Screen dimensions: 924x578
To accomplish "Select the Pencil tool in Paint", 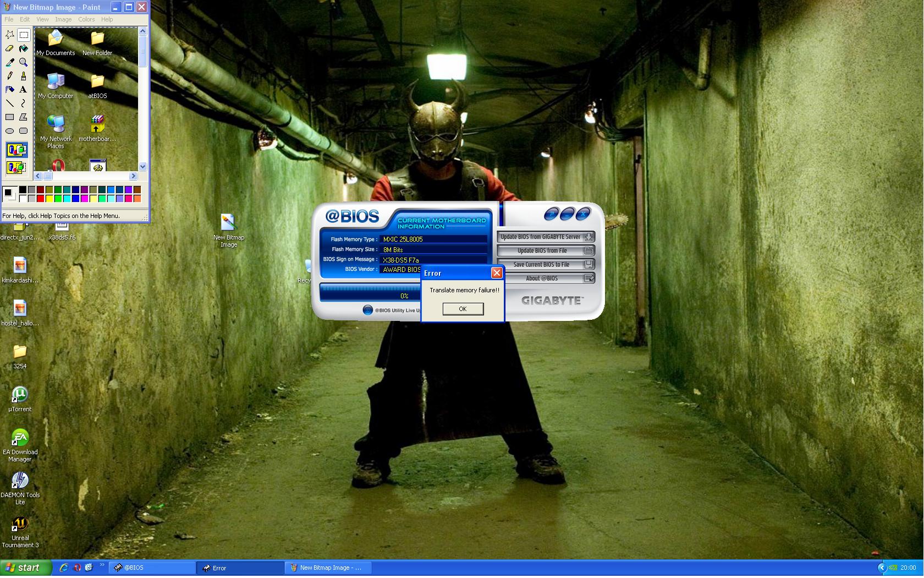I will click(x=10, y=76).
